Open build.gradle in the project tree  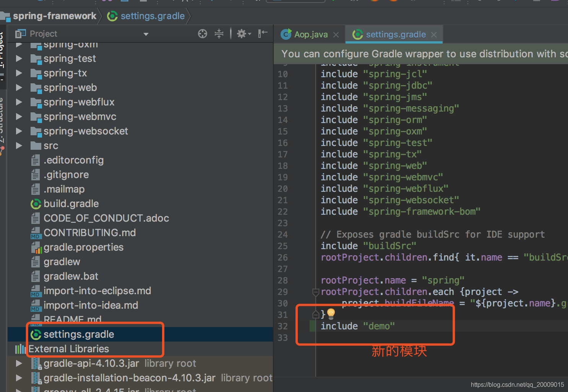pos(71,204)
